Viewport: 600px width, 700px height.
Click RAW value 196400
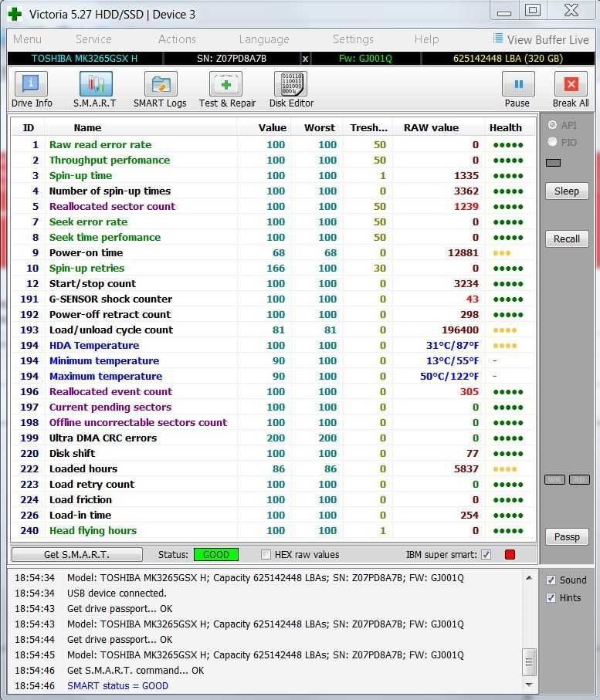(459, 330)
